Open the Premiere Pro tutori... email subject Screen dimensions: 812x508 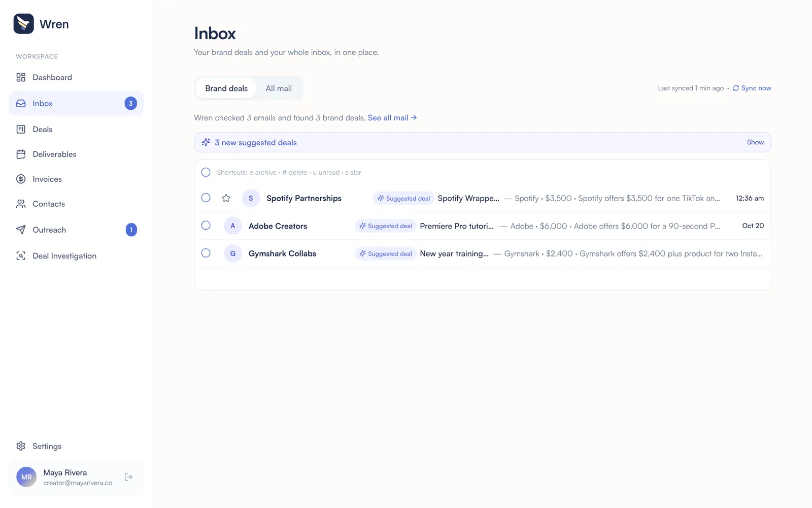pyautogui.click(x=457, y=226)
